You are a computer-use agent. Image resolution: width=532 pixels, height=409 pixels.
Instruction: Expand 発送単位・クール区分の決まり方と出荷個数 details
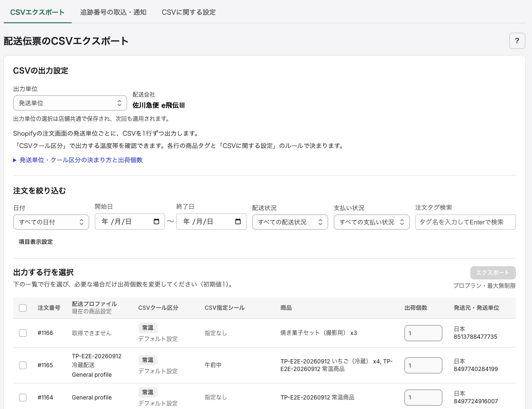pyautogui.click(x=78, y=160)
